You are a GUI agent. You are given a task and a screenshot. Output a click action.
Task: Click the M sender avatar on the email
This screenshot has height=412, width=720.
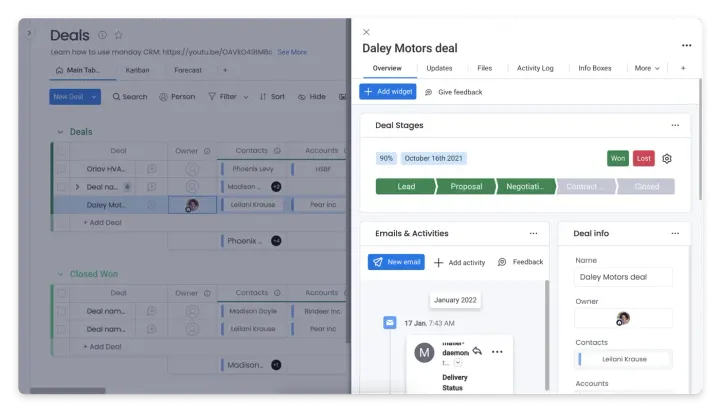tap(424, 353)
